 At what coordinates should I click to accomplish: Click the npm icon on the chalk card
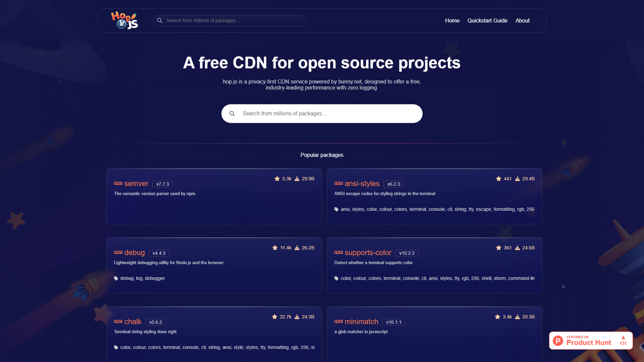pos(118,321)
